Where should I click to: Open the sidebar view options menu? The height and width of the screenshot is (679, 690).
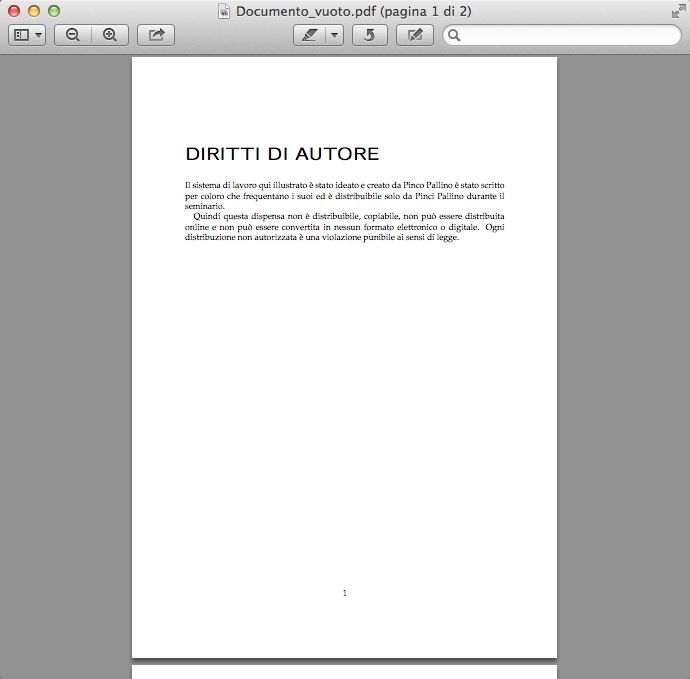27,35
